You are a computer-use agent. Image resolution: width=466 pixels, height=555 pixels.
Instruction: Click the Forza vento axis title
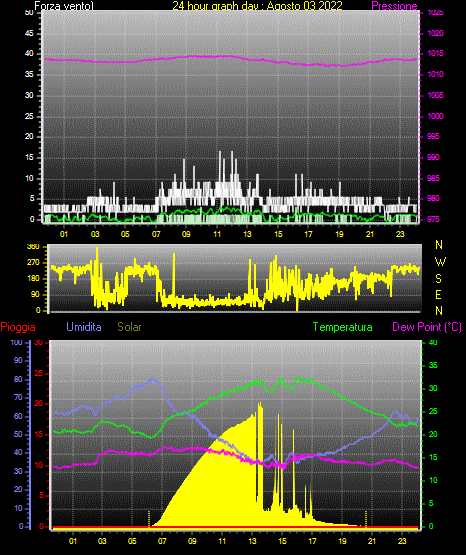coord(64,6)
